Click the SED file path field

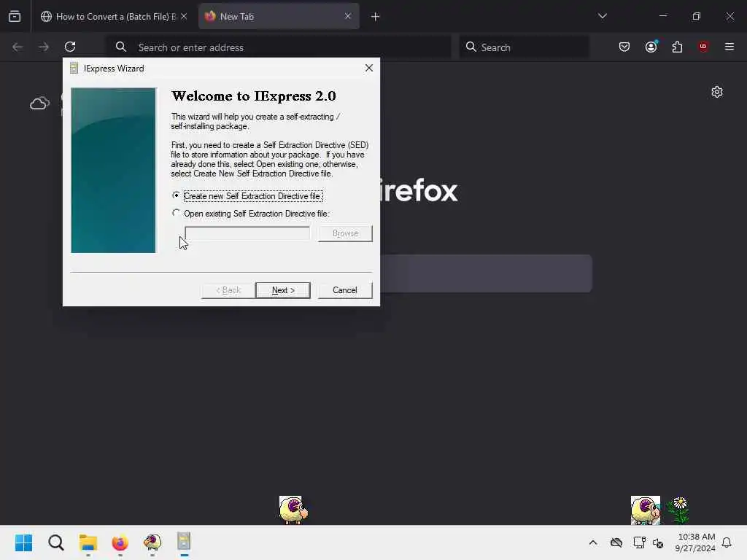tap(247, 233)
